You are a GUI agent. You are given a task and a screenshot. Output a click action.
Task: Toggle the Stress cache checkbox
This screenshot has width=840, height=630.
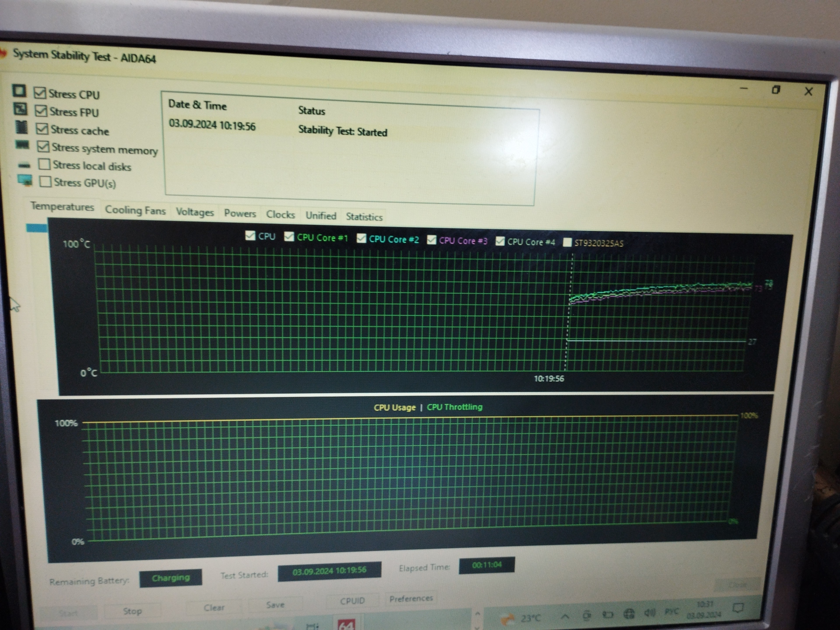42,129
